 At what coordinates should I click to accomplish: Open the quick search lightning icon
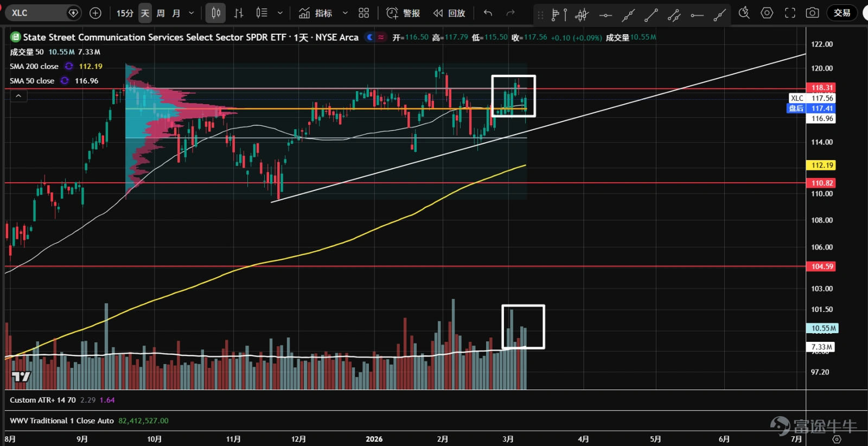(744, 12)
